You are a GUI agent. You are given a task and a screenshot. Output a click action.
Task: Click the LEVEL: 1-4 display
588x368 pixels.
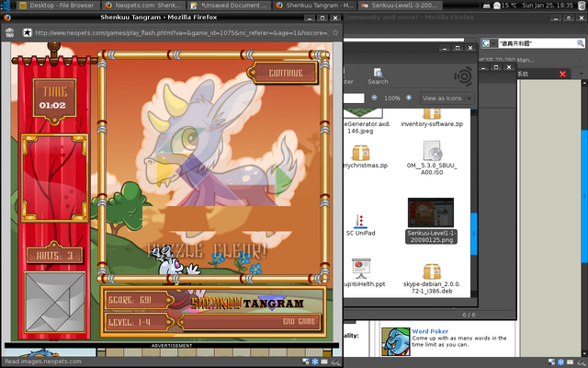point(137,322)
